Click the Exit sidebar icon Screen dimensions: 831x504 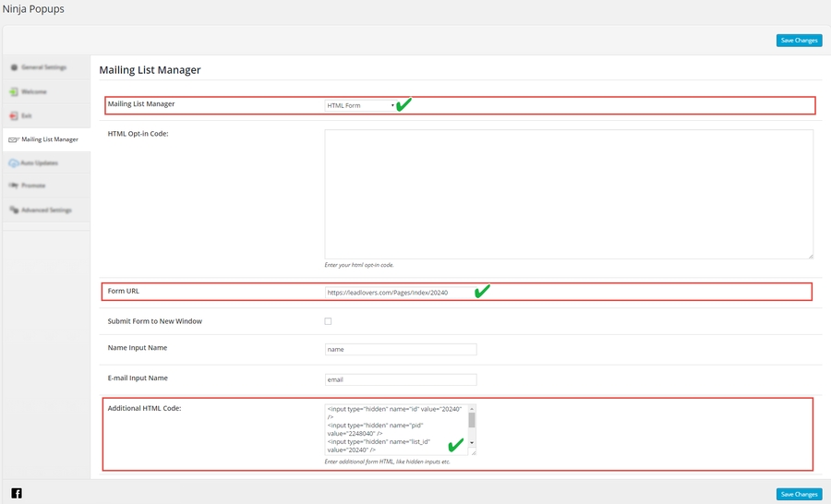click(14, 115)
